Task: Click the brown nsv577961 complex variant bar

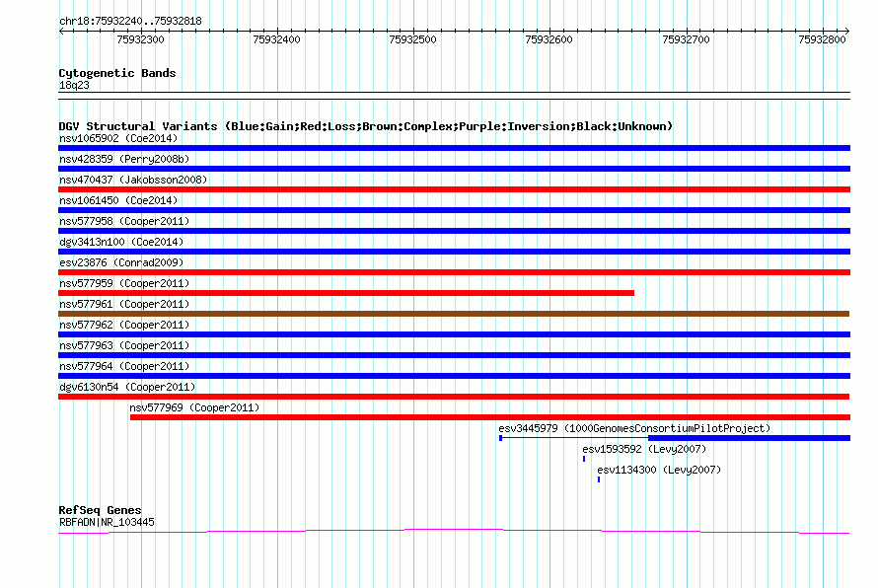Action: click(x=454, y=314)
